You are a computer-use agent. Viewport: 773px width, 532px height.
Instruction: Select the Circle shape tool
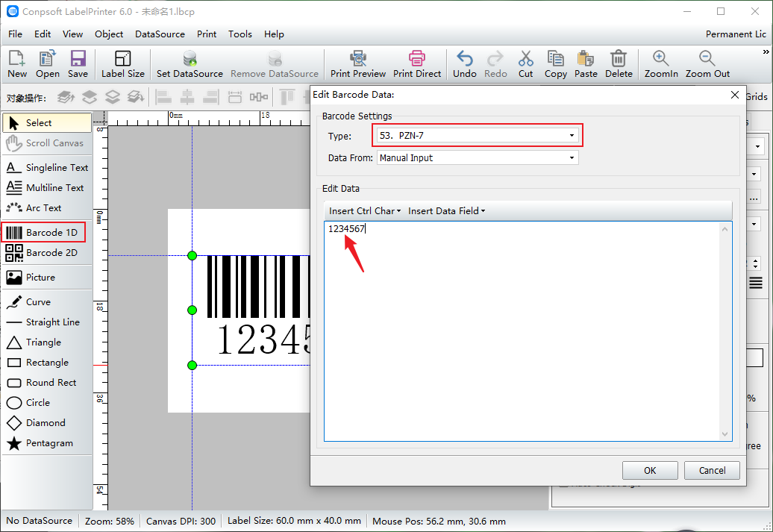click(x=47, y=403)
